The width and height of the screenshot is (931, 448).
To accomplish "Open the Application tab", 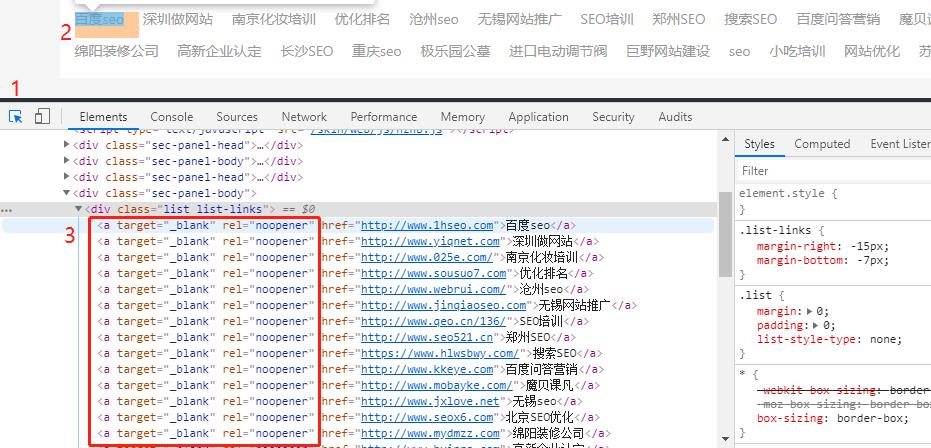I will tap(539, 117).
